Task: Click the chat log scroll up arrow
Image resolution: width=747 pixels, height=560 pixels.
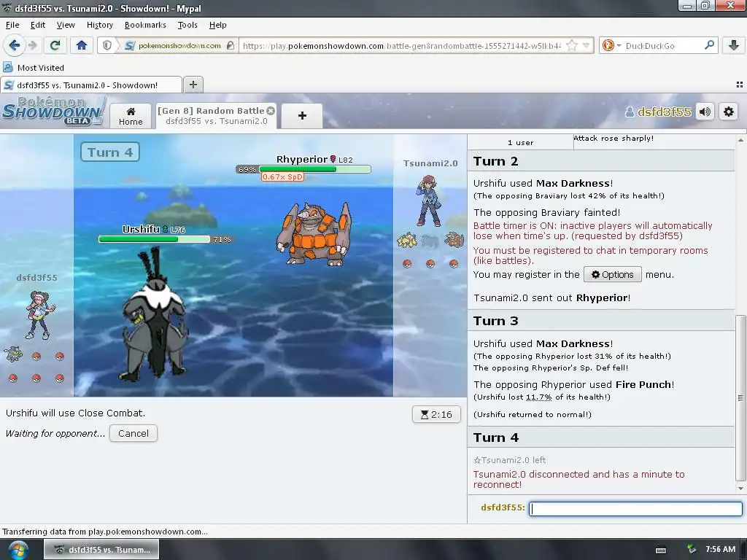Action: click(x=740, y=140)
